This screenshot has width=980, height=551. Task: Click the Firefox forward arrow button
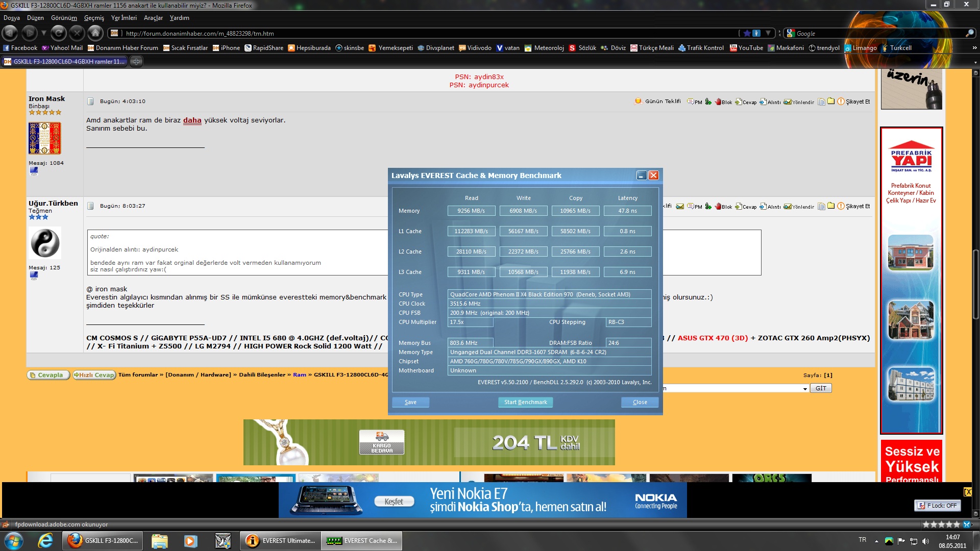pyautogui.click(x=30, y=33)
